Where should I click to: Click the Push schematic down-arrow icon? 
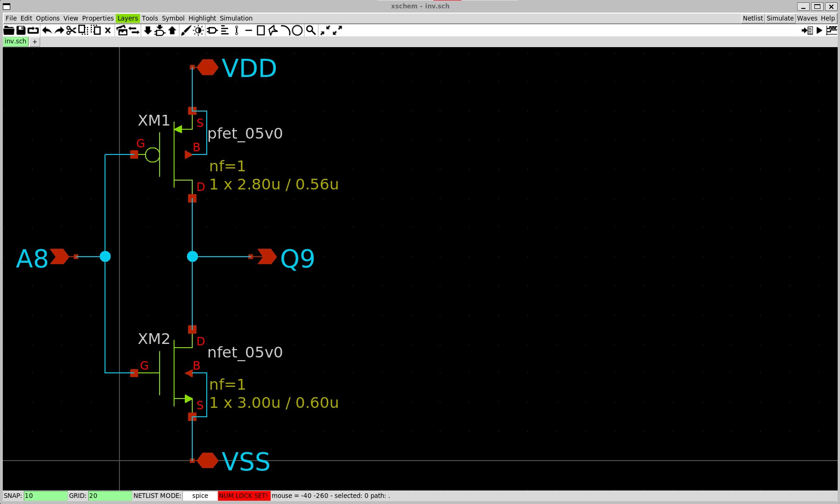coord(147,30)
